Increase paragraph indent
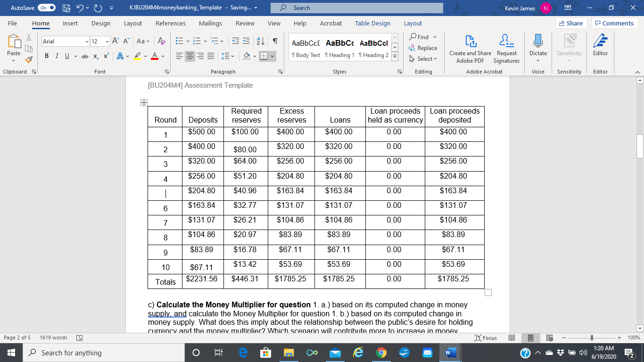The width and height of the screenshot is (644, 362). [x=246, y=41]
